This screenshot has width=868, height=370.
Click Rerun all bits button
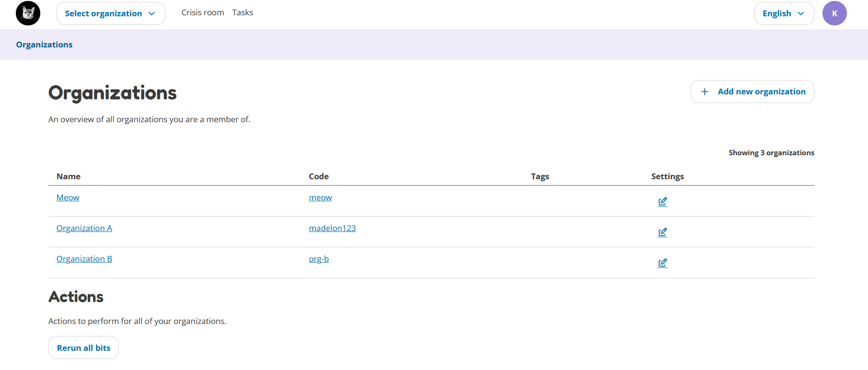pos(83,347)
